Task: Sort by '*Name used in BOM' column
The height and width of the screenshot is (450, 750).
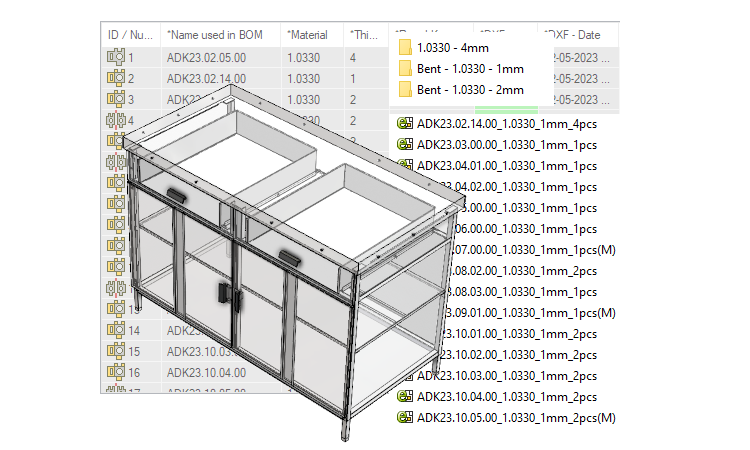Action: (x=214, y=34)
